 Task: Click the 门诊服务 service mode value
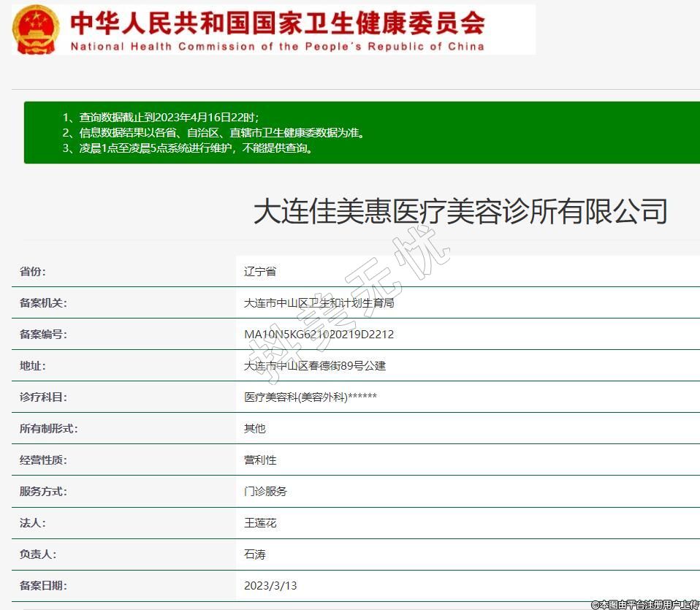pyautogui.click(x=265, y=492)
